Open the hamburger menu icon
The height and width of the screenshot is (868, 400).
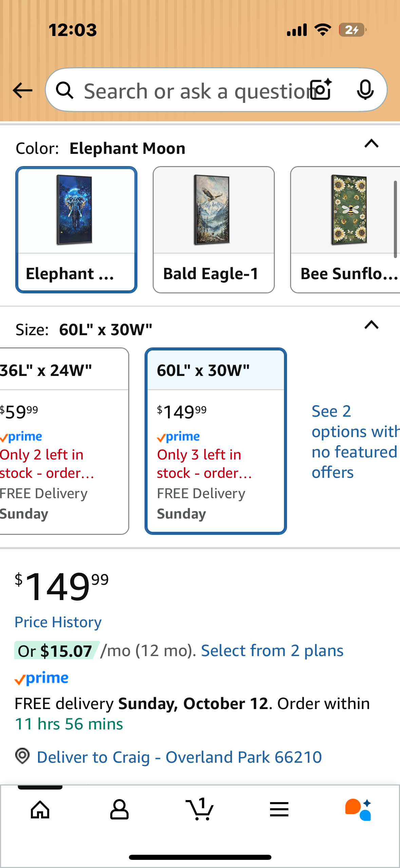coord(279,810)
